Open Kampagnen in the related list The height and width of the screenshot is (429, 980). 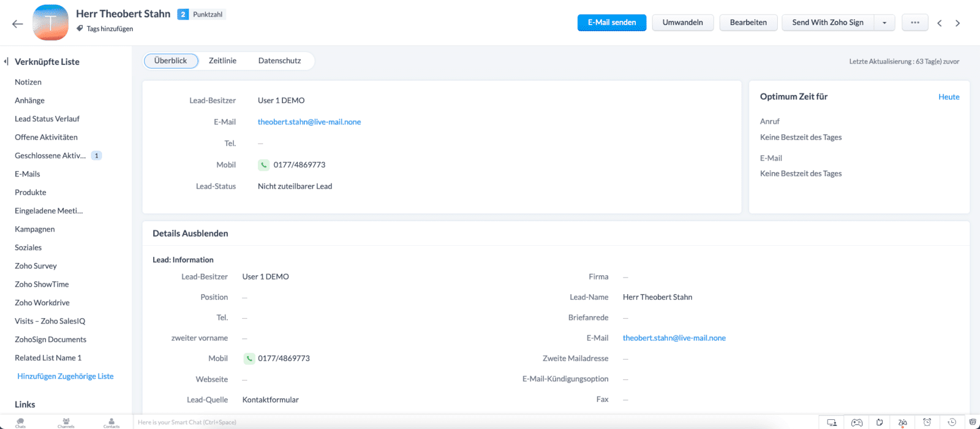[35, 229]
